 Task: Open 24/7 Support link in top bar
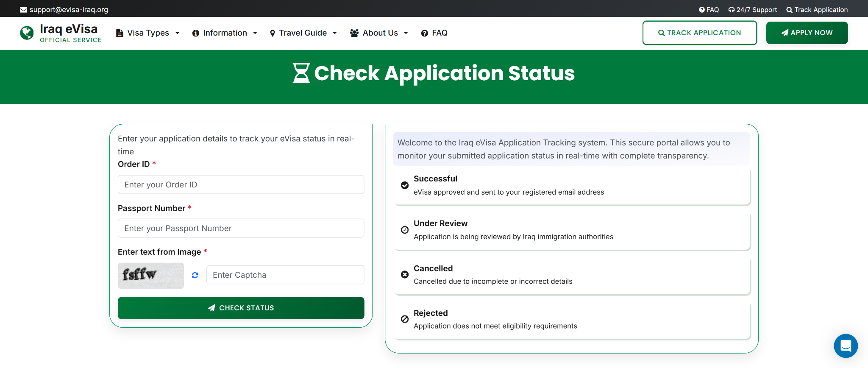point(752,10)
